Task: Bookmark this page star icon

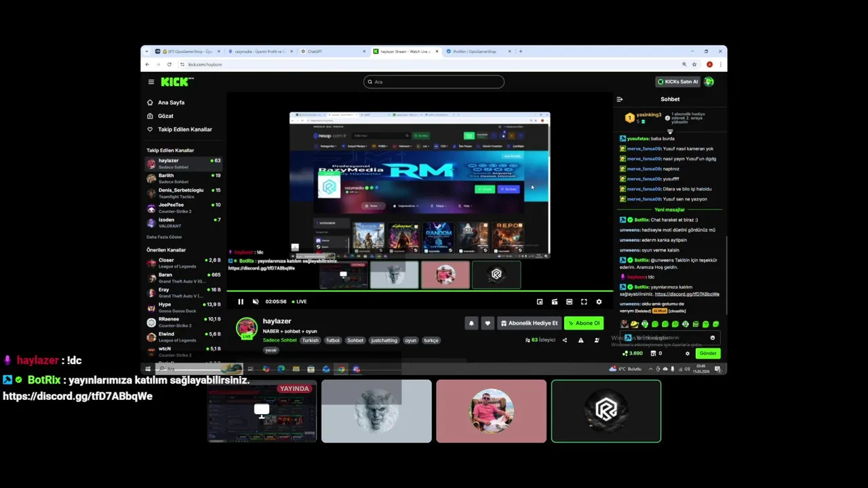Action: point(694,64)
